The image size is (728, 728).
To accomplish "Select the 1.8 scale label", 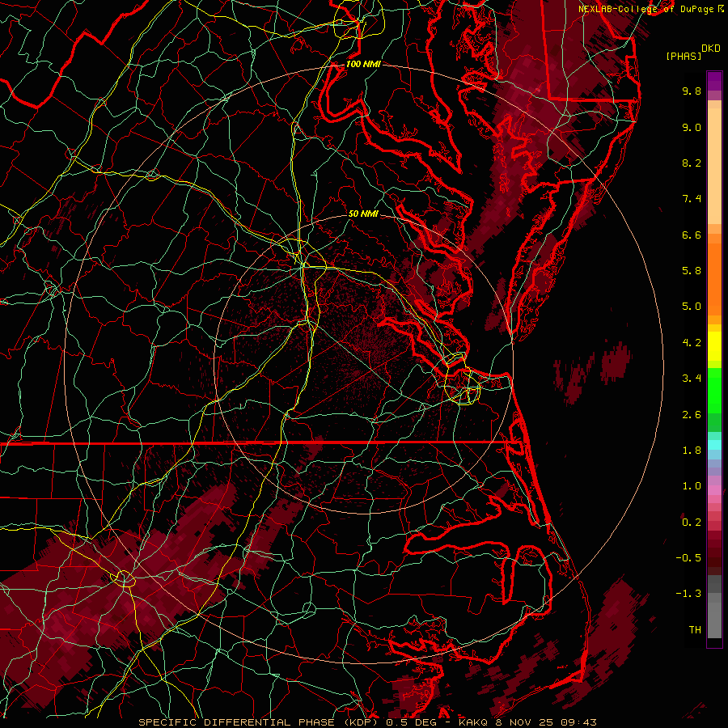I will tap(692, 451).
